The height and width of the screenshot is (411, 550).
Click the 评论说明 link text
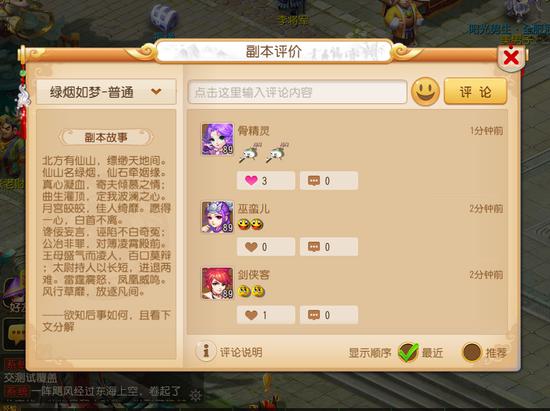point(241,352)
